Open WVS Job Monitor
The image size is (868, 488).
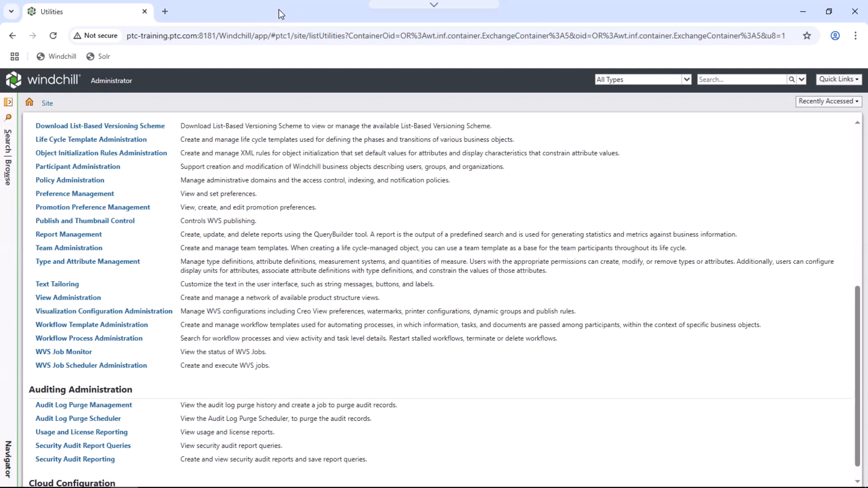[x=64, y=352]
